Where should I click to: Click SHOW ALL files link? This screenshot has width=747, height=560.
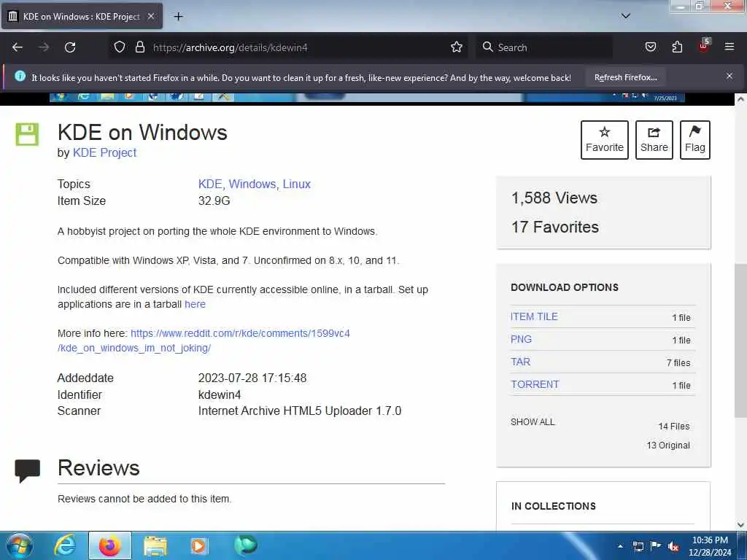click(533, 422)
